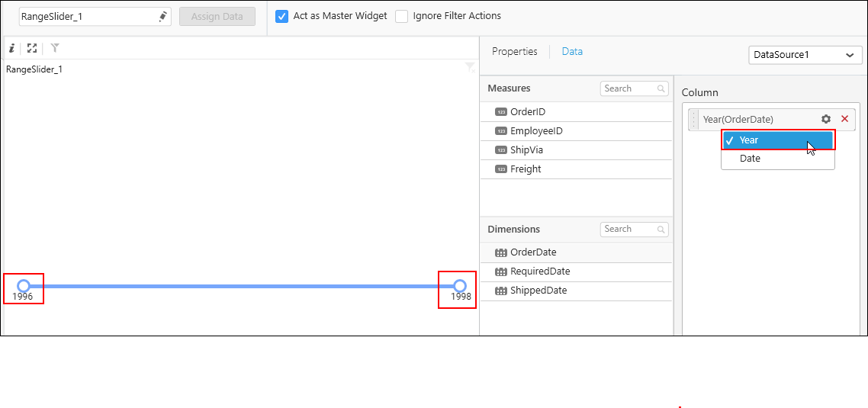Click the search icon in Measures panel
Screen dimensions: 868x408
point(661,89)
